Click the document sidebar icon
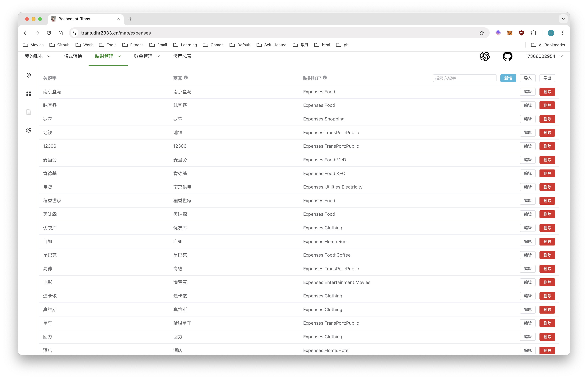The width and height of the screenshot is (588, 379). 28,112
